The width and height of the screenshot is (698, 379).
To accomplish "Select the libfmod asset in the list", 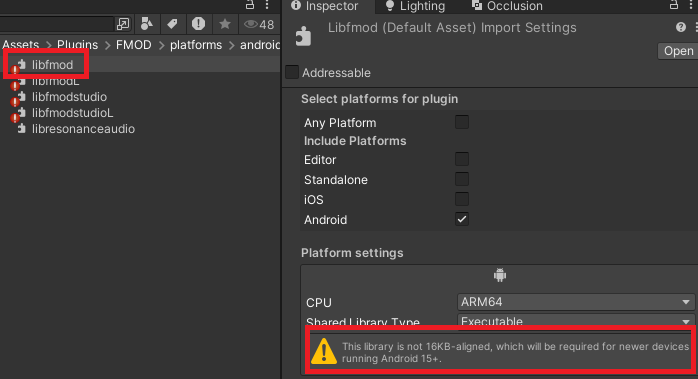I will pyautogui.click(x=53, y=65).
